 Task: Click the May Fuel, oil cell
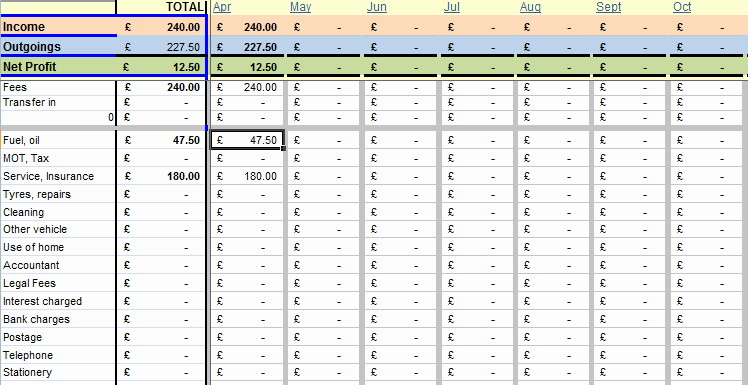[324, 140]
